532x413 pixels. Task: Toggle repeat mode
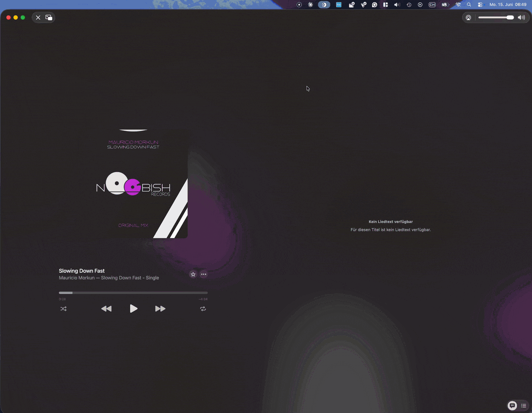coord(203,309)
